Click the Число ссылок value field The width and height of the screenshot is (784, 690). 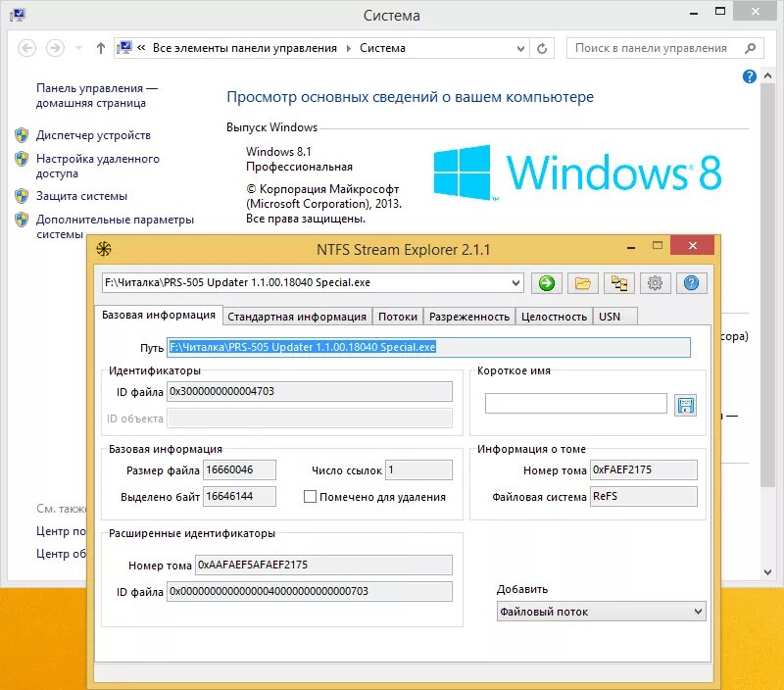click(x=418, y=470)
